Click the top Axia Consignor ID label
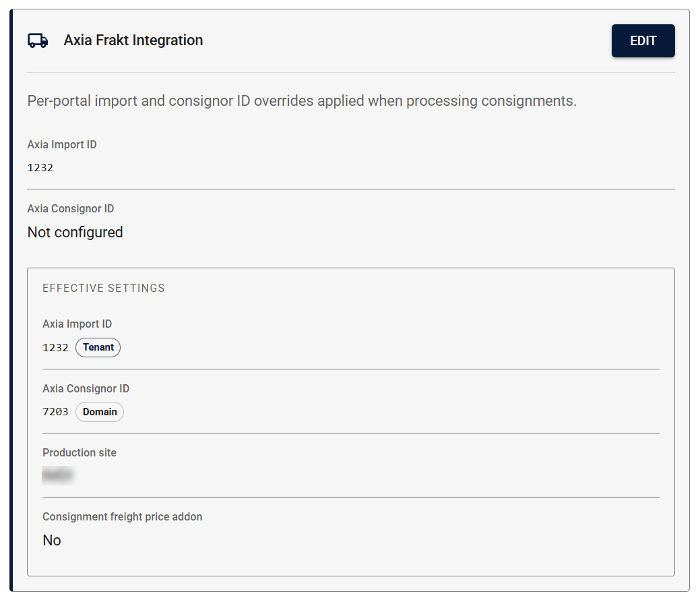 coord(71,208)
